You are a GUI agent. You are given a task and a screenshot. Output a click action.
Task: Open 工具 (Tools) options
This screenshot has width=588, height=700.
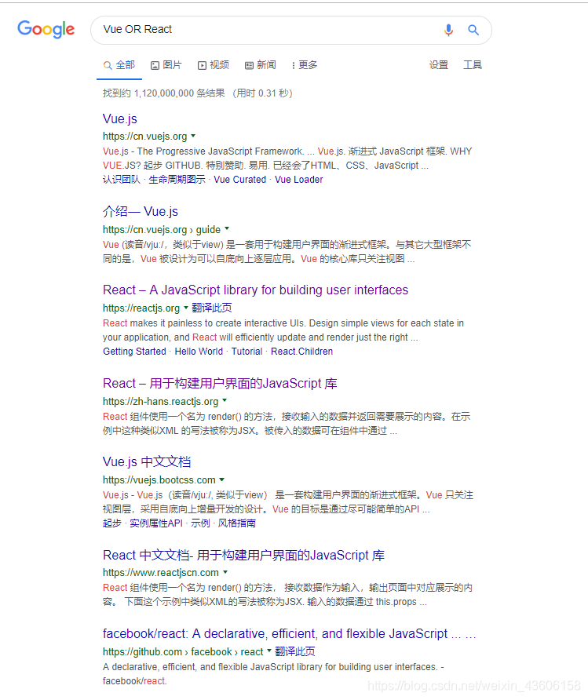(473, 65)
